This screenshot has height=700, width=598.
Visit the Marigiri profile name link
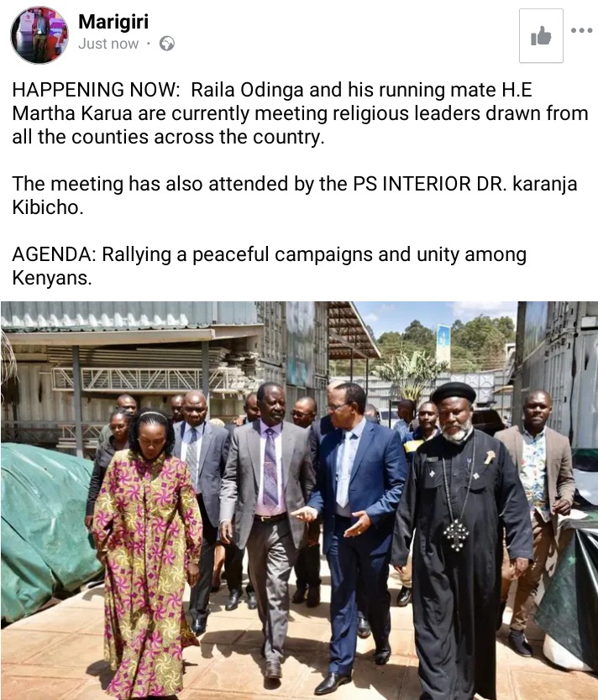pyautogui.click(x=113, y=22)
